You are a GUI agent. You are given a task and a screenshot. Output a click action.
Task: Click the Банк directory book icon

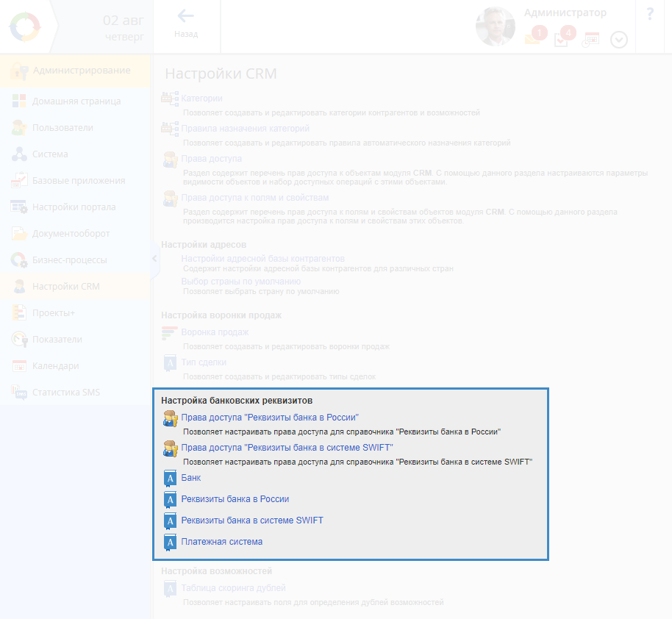pos(170,479)
